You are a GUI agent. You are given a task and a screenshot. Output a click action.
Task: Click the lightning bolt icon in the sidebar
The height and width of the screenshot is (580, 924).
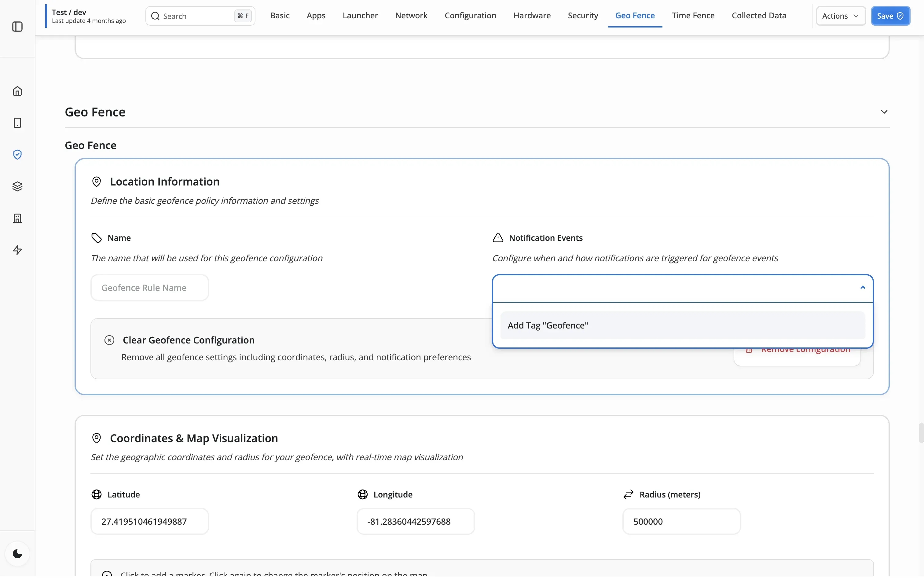[17, 250]
